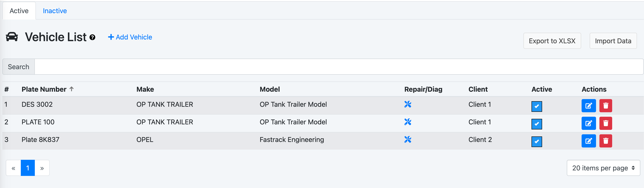Image resolution: width=644 pixels, height=188 pixels.
Task: Open repair/diag wrench for PLATE 100
Action: coord(408,122)
